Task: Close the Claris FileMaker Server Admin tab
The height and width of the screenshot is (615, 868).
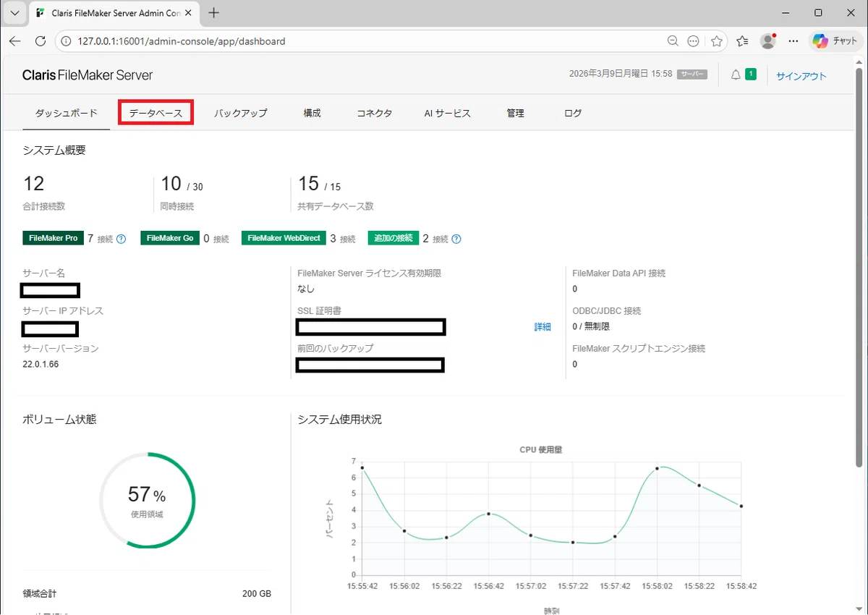Action: [190, 13]
